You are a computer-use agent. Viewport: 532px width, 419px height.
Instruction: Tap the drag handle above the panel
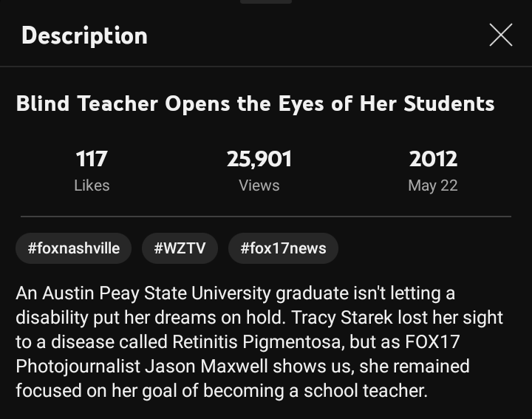(x=266, y=1)
